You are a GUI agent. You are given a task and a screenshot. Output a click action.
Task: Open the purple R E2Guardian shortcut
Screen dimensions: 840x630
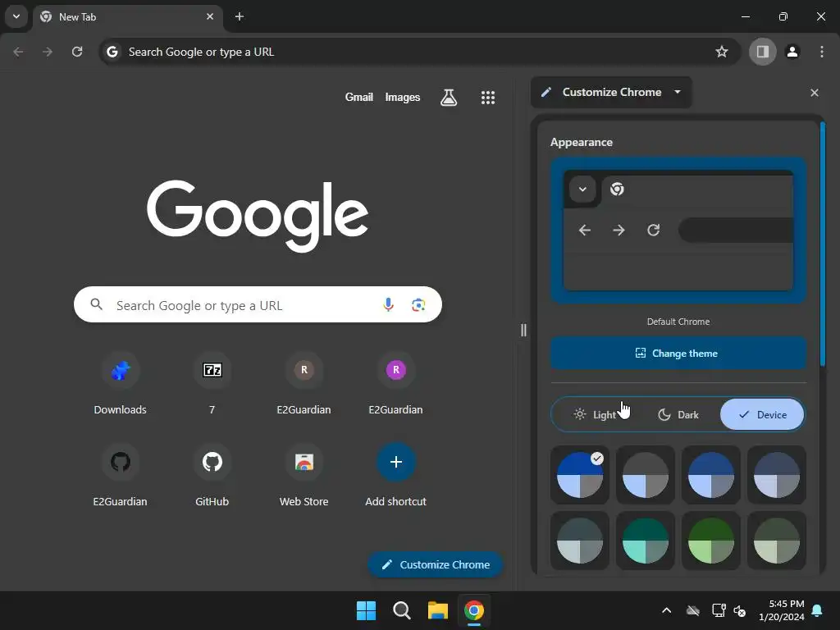[x=396, y=384]
